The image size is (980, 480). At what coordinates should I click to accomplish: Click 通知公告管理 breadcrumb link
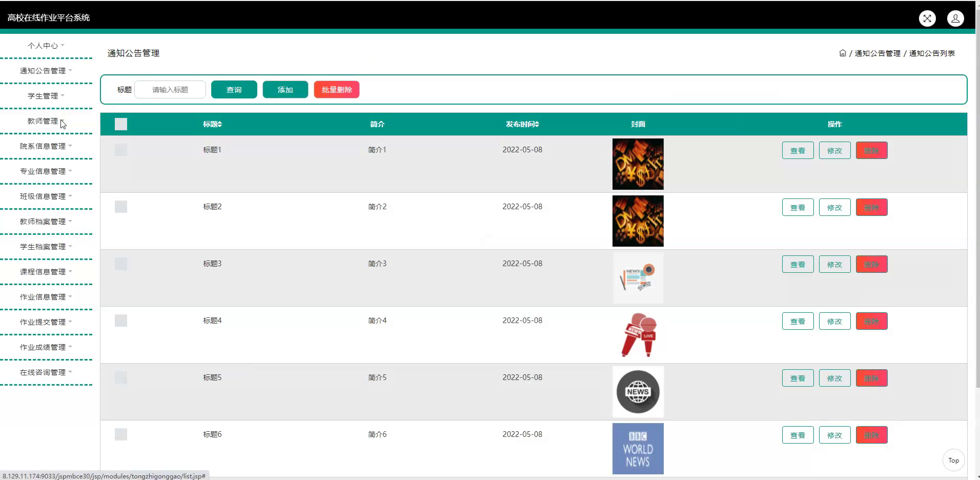point(877,53)
